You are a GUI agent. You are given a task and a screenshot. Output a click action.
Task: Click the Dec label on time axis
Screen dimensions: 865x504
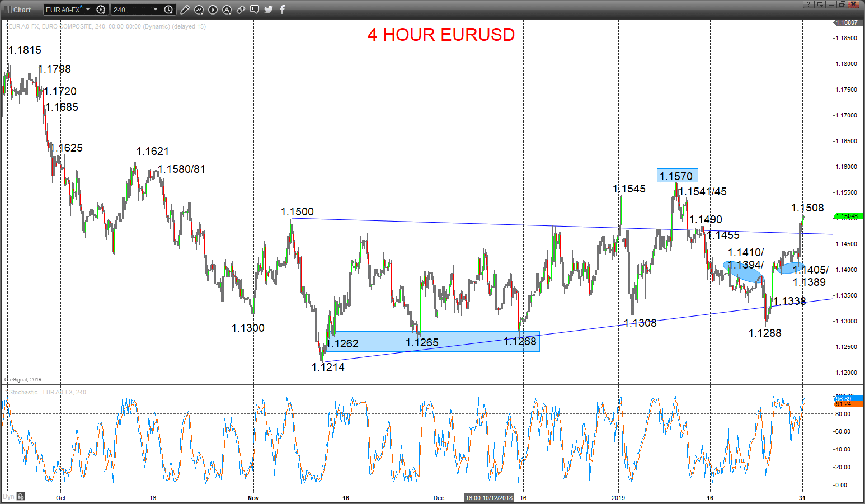(439, 497)
